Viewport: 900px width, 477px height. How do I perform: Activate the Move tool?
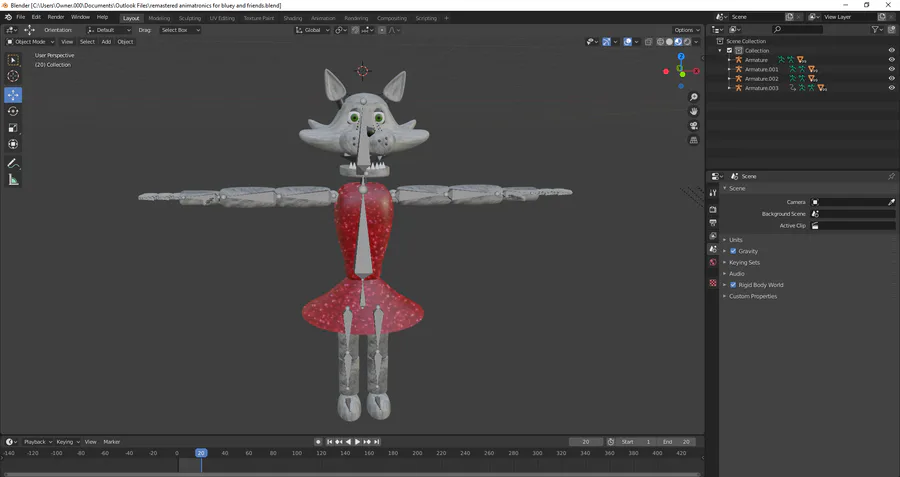pos(13,95)
